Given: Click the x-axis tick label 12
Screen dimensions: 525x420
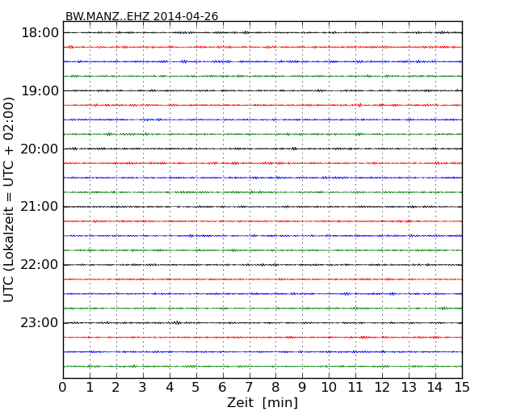Looking at the screenshot, I should coord(382,388).
